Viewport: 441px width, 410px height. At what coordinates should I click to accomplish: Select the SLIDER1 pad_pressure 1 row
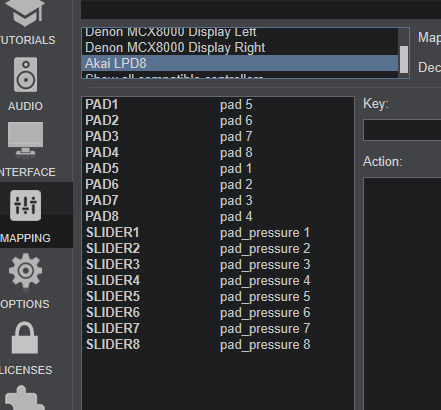(x=218, y=233)
